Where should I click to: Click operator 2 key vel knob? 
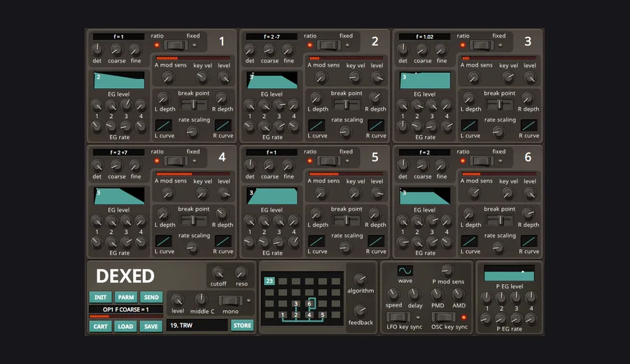355,78
